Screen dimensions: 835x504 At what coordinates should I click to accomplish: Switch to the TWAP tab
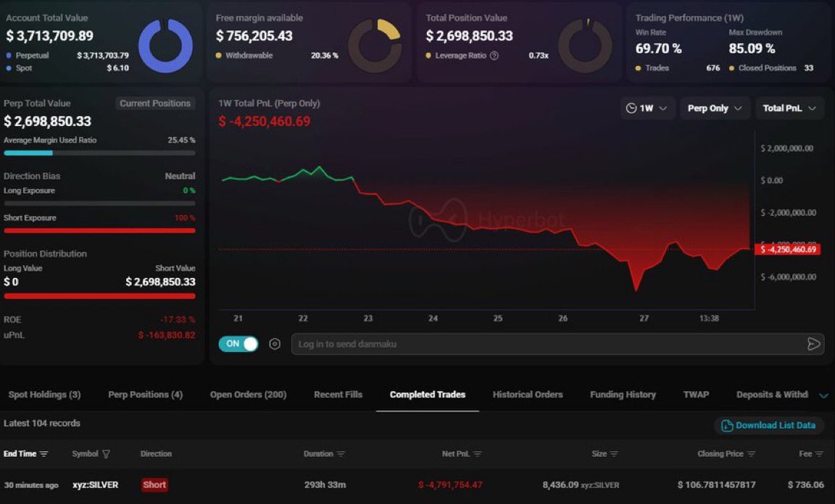pyautogui.click(x=696, y=395)
